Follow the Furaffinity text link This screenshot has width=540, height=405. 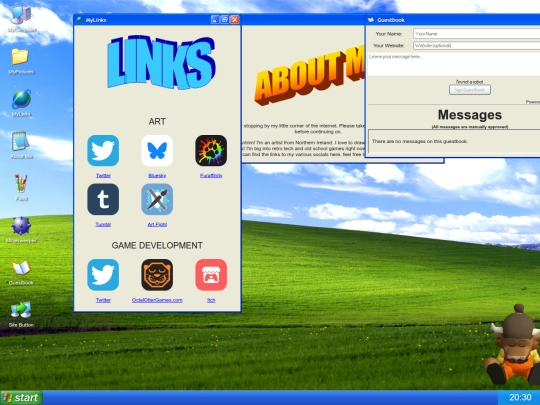(x=211, y=176)
